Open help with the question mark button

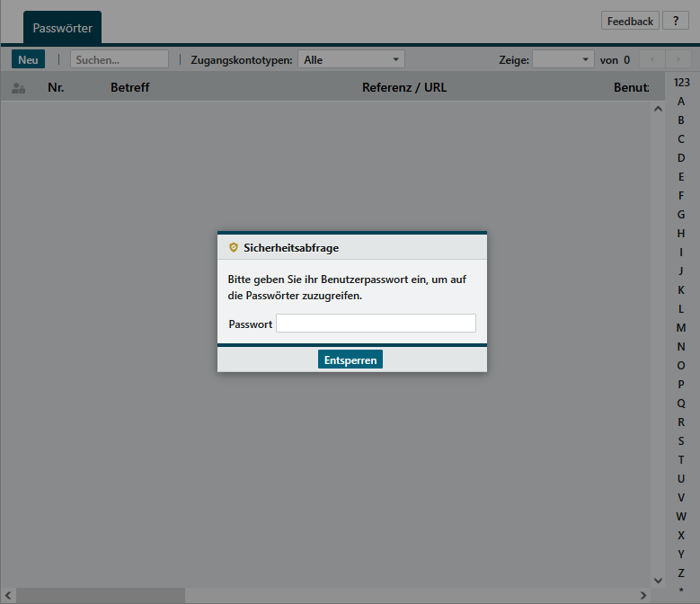[x=675, y=21]
